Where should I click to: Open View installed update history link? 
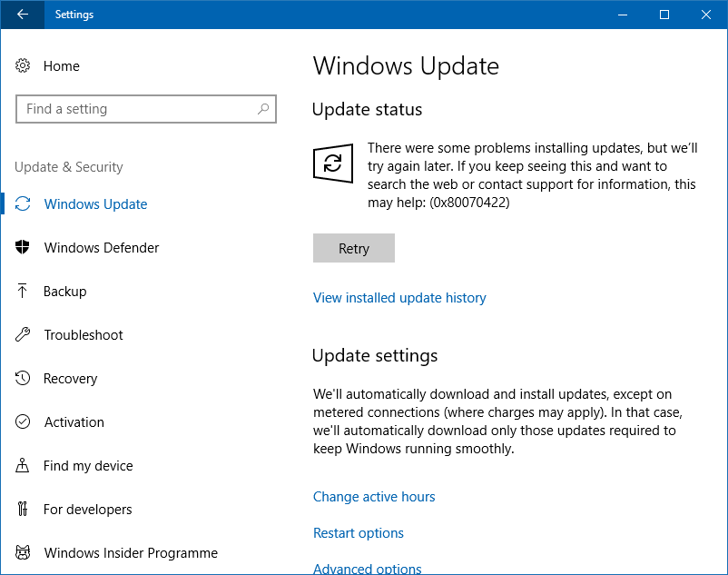399,298
